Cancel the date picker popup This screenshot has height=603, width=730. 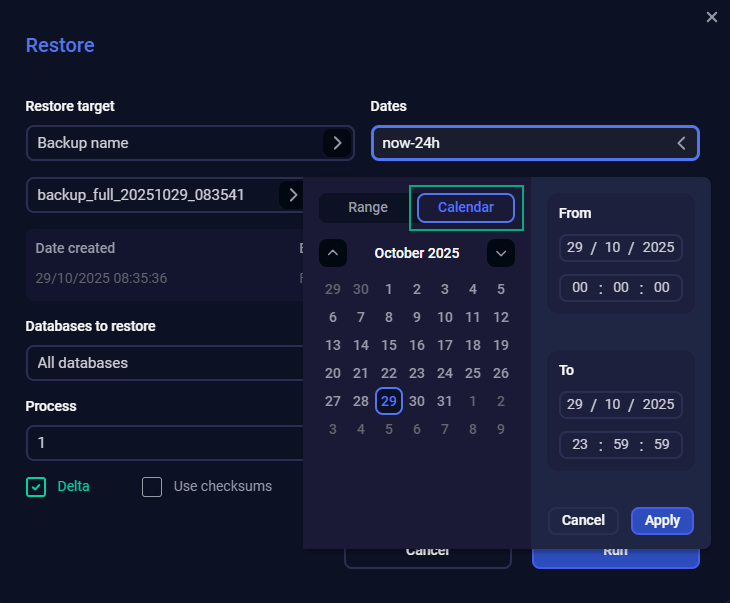(583, 520)
